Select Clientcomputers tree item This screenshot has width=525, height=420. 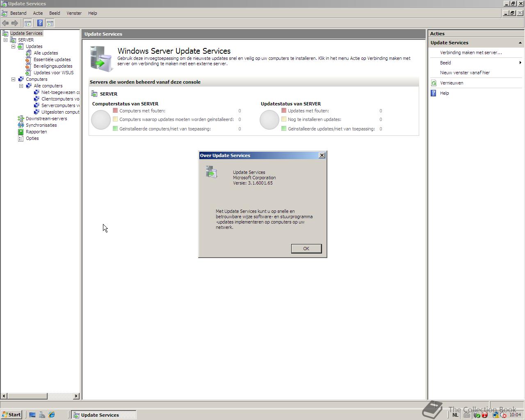point(60,99)
